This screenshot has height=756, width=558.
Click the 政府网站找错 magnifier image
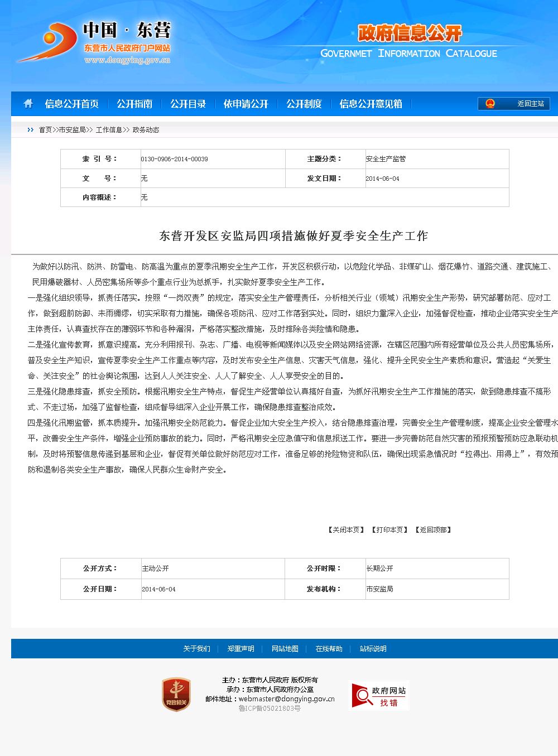click(380, 695)
